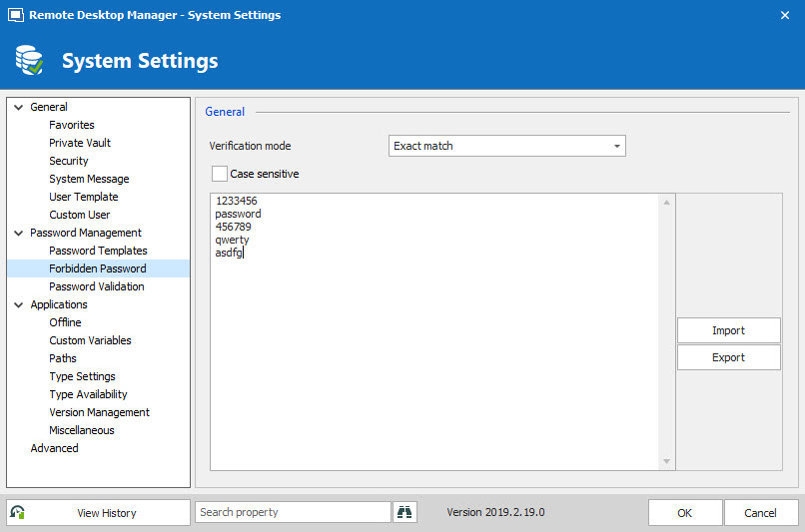The image size is (805, 532).
Task: Open Type Settings page
Action: [x=82, y=376]
